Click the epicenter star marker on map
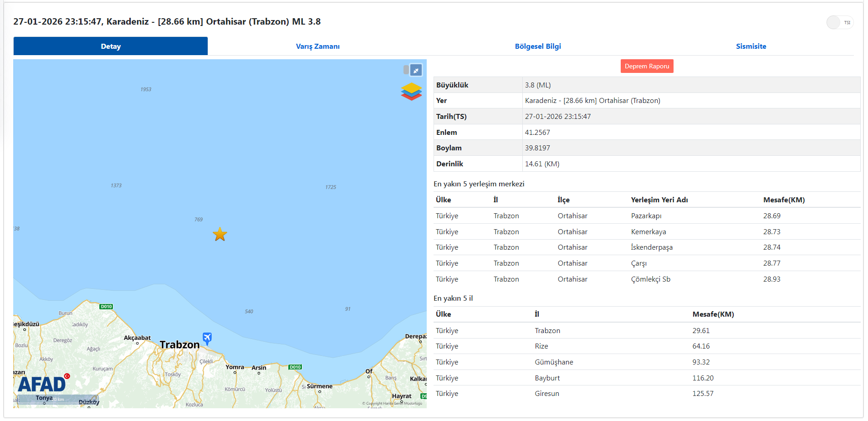The height and width of the screenshot is (421, 868). pos(220,234)
